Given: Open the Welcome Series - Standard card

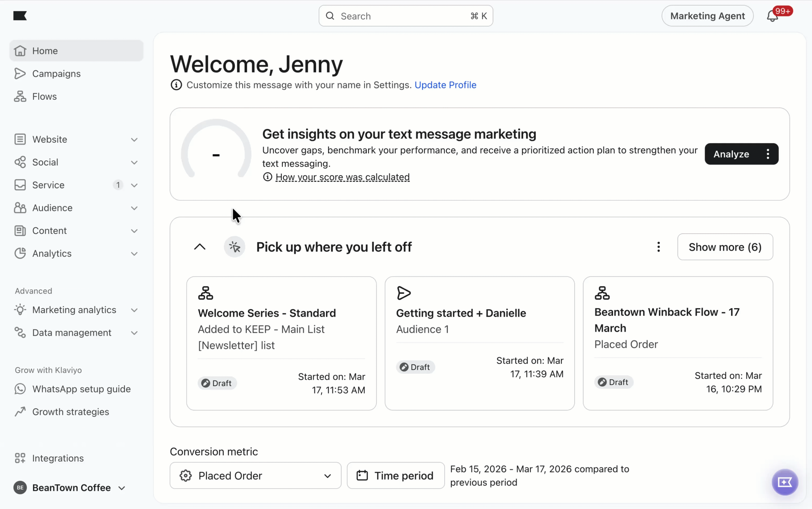Looking at the screenshot, I should [281, 343].
